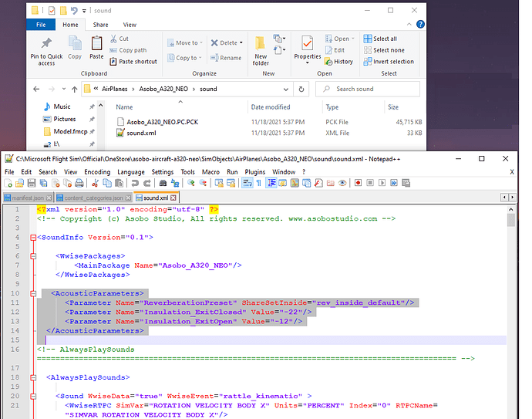The width and height of the screenshot is (532, 419).
Task: Click the scissors Cut icon in Notepad++ toolbar
Action: pos(95,184)
